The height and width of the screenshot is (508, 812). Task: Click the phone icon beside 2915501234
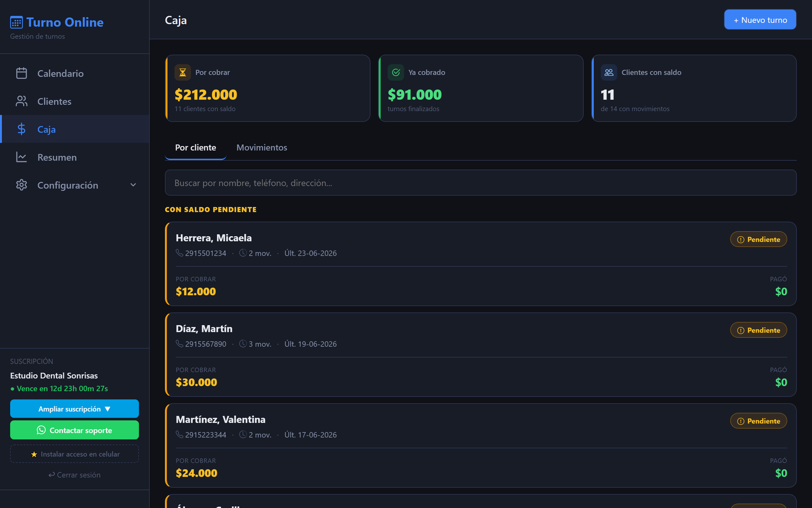(x=180, y=253)
